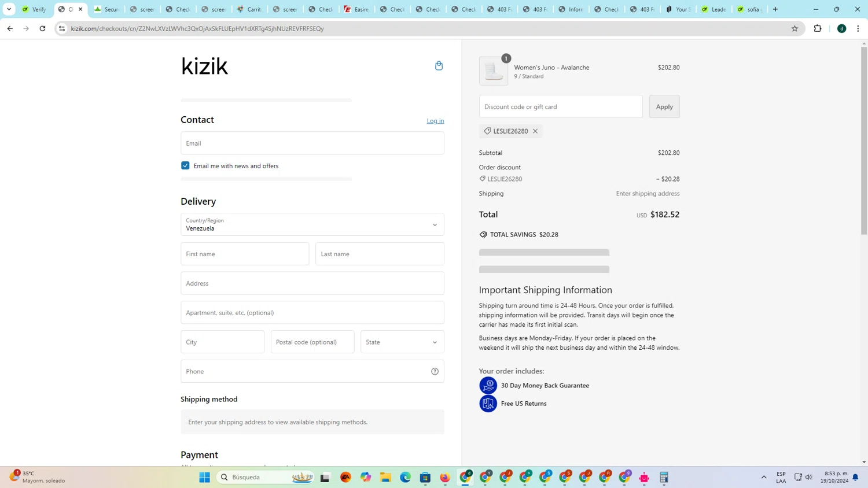868x488 pixels.
Task: Open Microsoft Store from the taskbar
Action: (x=425, y=477)
